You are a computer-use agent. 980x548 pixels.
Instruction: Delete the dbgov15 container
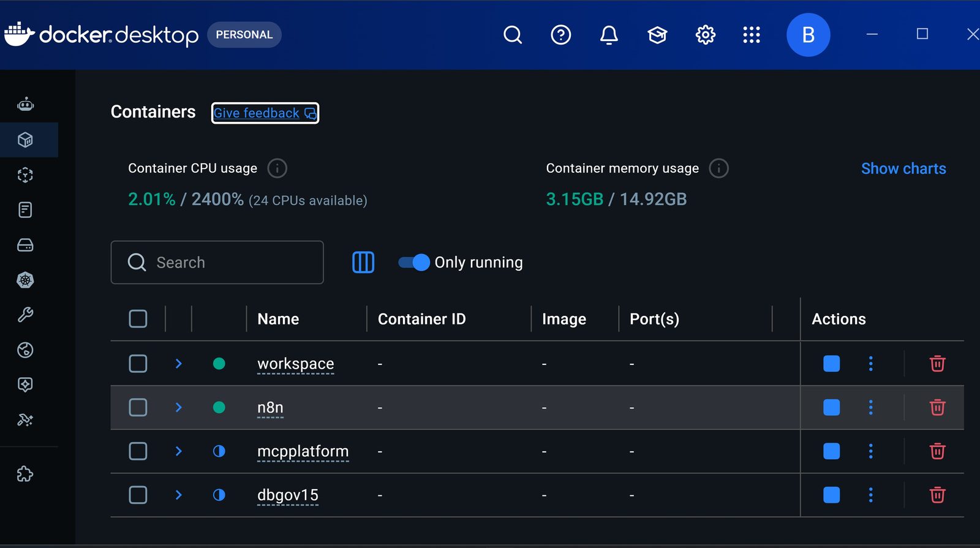(937, 495)
